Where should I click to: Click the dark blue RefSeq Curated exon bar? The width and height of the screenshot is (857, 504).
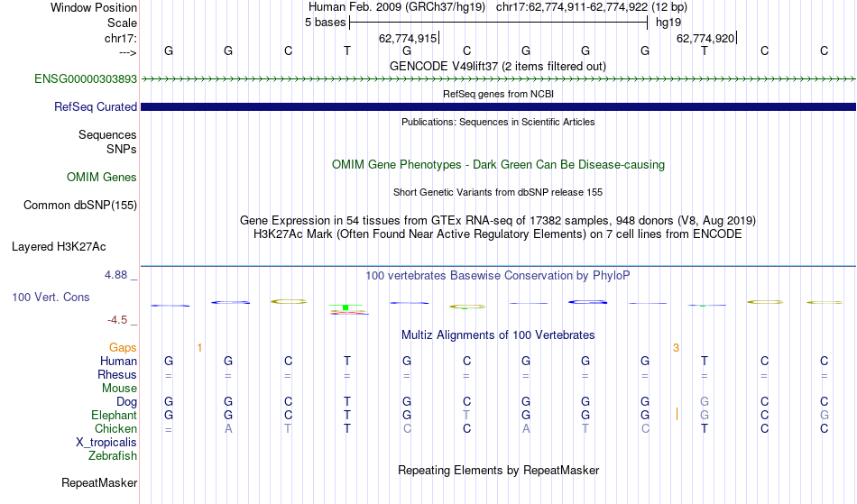click(x=498, y=107)
